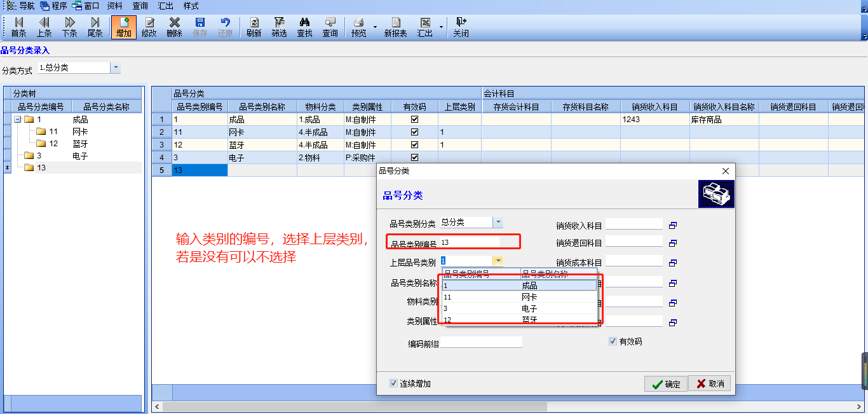Click the 修改 edit toolbar icon
The image size is (868, 414).
point(149,27)
